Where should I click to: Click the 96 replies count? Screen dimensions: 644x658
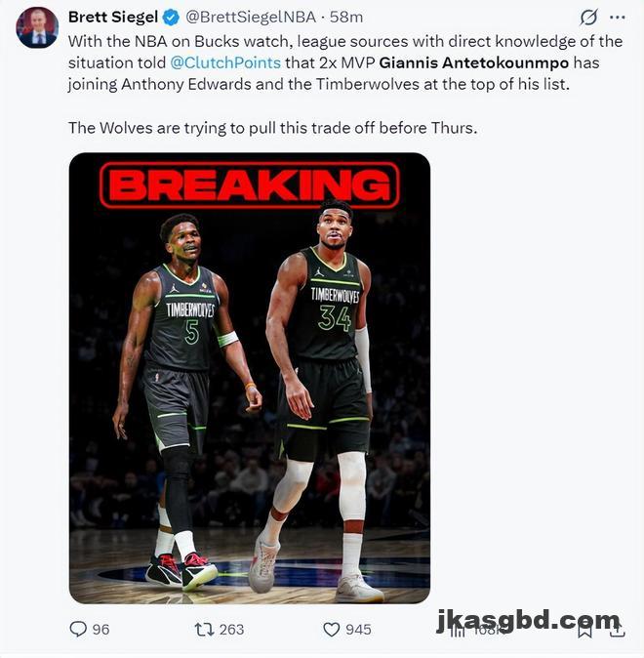101,630
